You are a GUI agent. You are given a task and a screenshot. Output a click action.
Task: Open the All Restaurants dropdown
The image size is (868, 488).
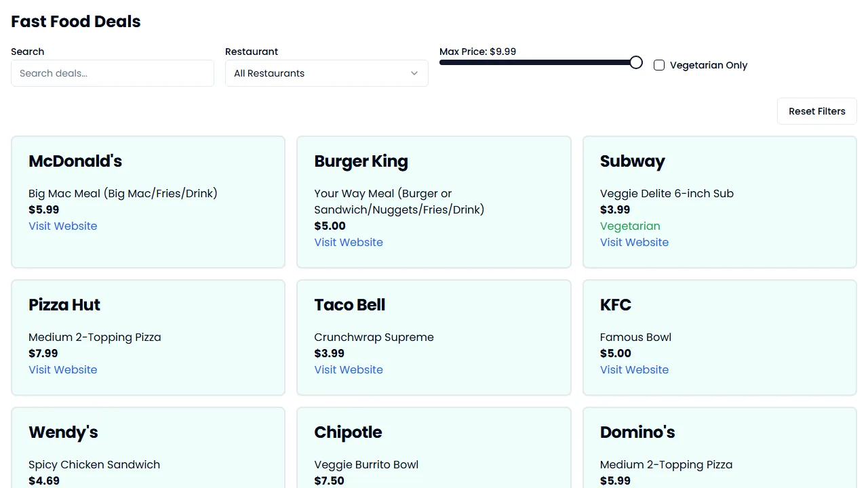pyautogui.click(x=326, y=73)
